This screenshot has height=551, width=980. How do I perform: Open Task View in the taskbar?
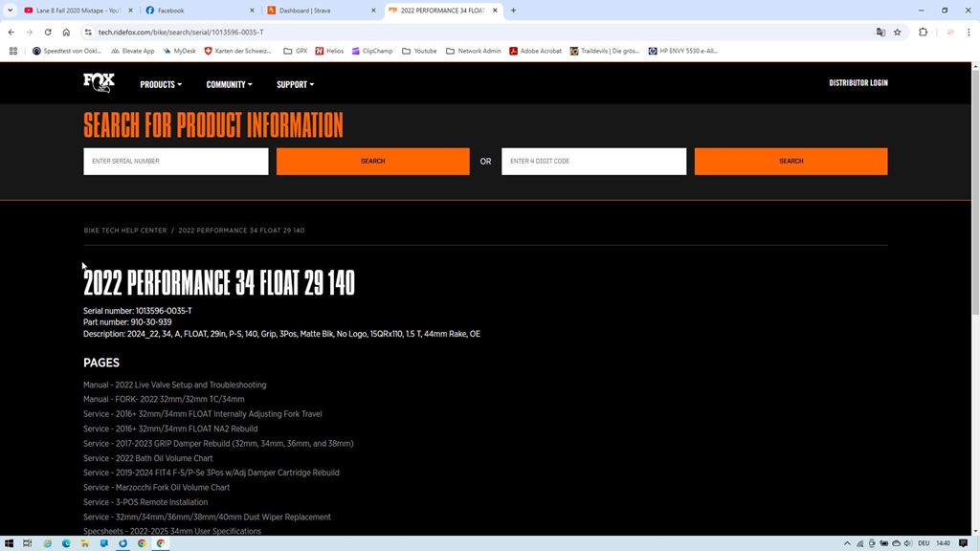28,543
